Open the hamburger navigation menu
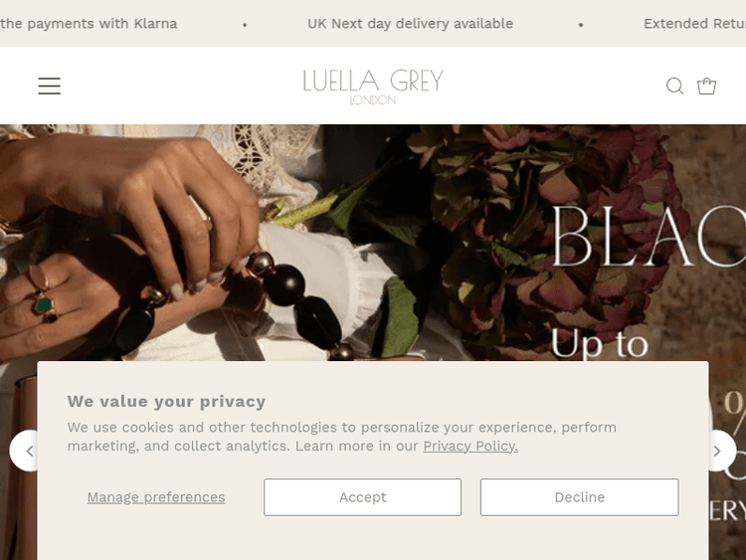The height and width of the screenshot is (560, 746). click(50, 87)
